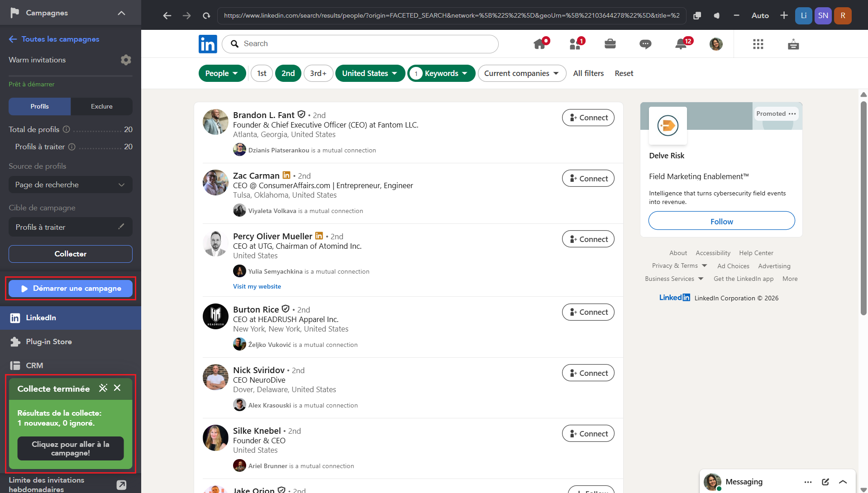Screen dimensions: 868x493
Task: Switch to the R account tab
Action: 843,15
